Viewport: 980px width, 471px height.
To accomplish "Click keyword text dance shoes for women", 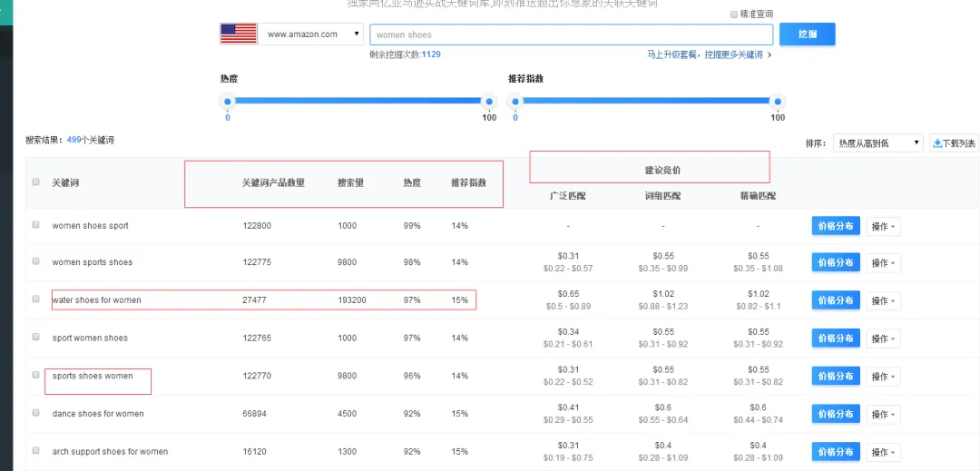I will pyautogui.click(x=98, y=414).
